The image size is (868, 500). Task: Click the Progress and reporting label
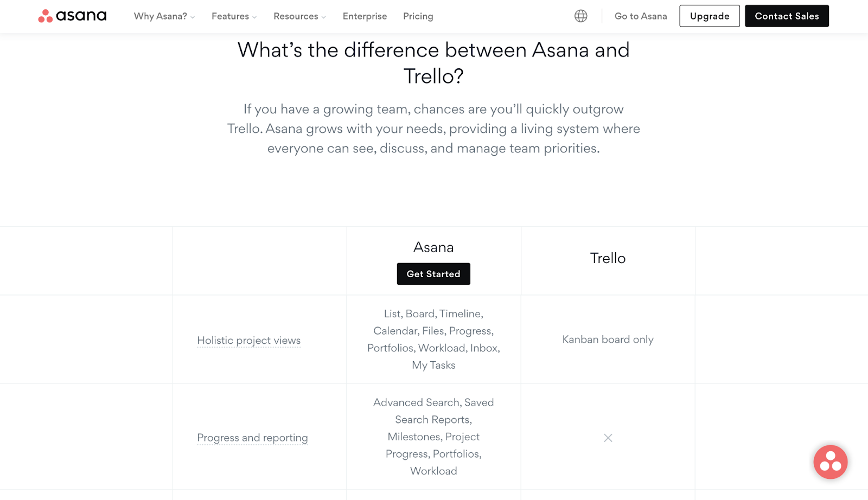tap(252, 438)
